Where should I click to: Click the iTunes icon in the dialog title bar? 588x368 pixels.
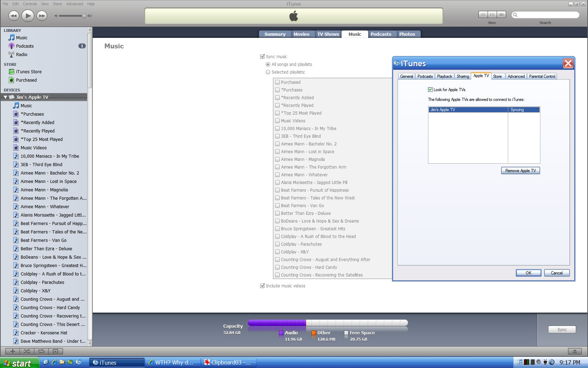[397, 63]
